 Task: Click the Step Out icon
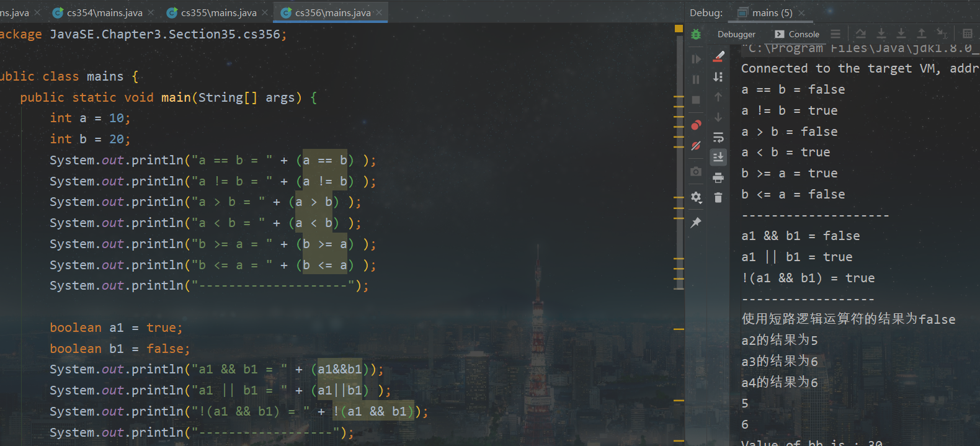click(922, 34)
